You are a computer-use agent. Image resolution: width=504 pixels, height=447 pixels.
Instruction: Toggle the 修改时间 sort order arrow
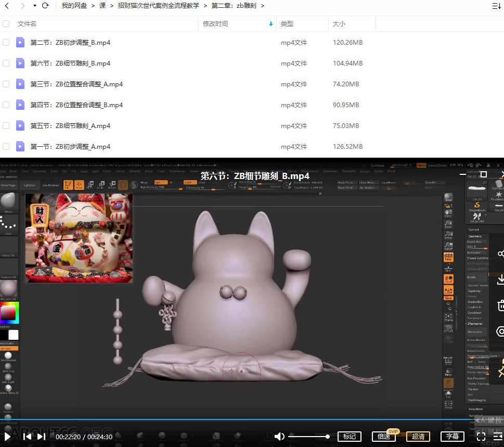269,24
